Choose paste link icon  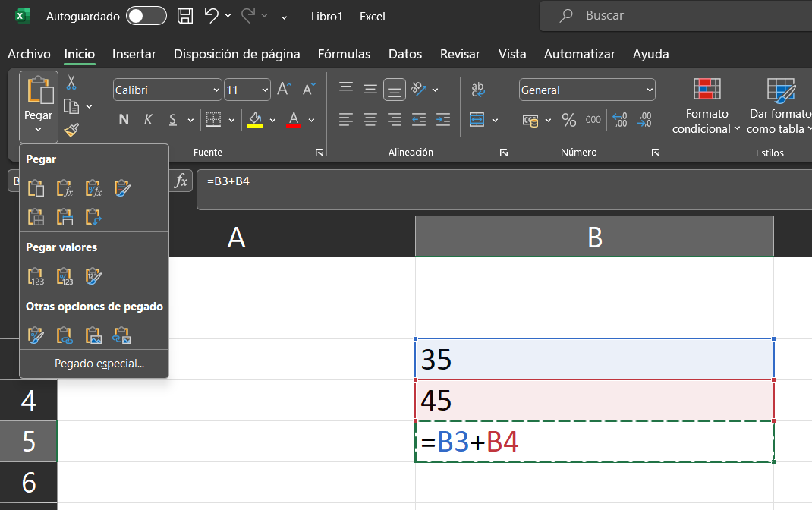coord(65,335)
